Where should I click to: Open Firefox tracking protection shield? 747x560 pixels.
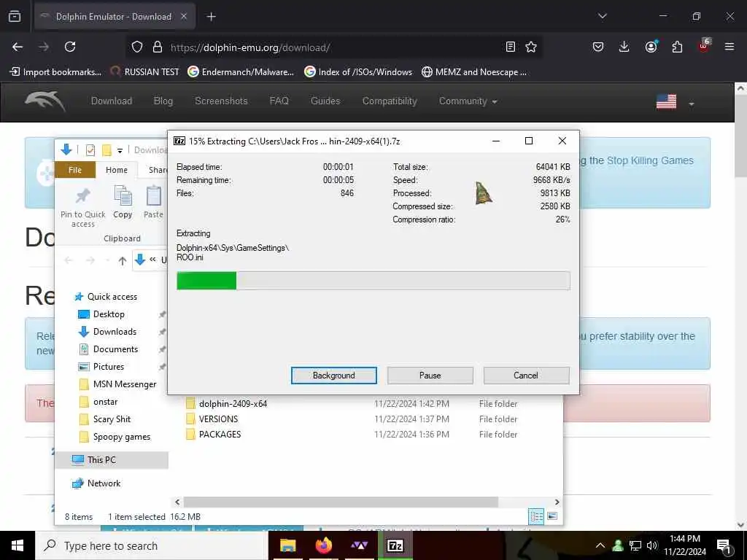pyautogui.click(x=137, y=47)
